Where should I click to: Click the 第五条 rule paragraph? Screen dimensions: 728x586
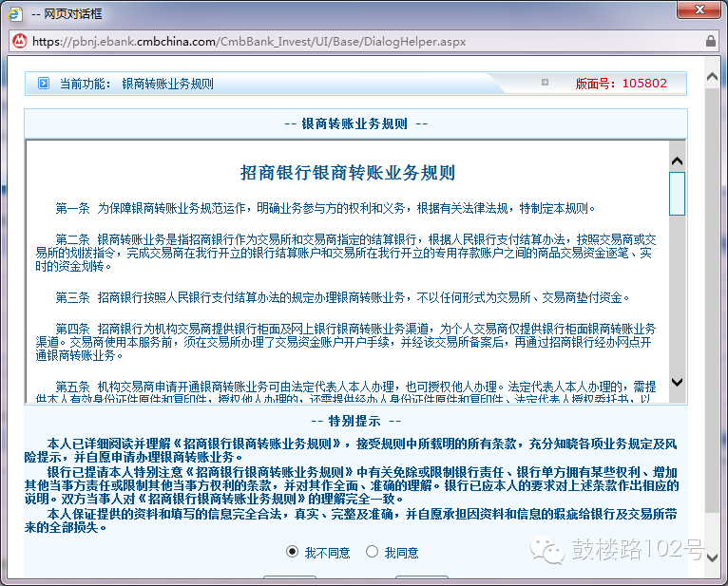click(346, 392)
